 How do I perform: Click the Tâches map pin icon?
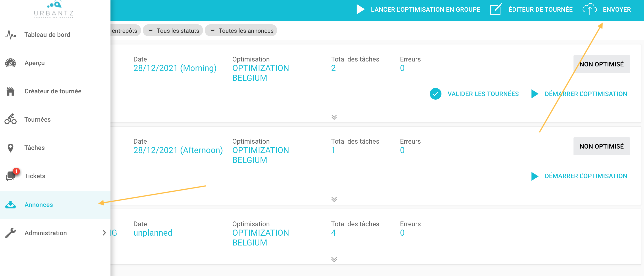[x=11, y=148]
